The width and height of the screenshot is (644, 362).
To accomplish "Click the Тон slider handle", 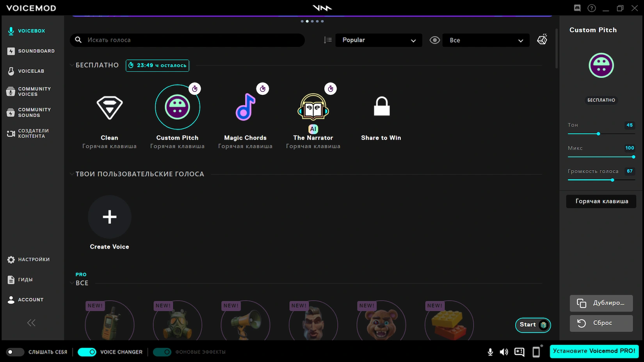I will (598, 134).
